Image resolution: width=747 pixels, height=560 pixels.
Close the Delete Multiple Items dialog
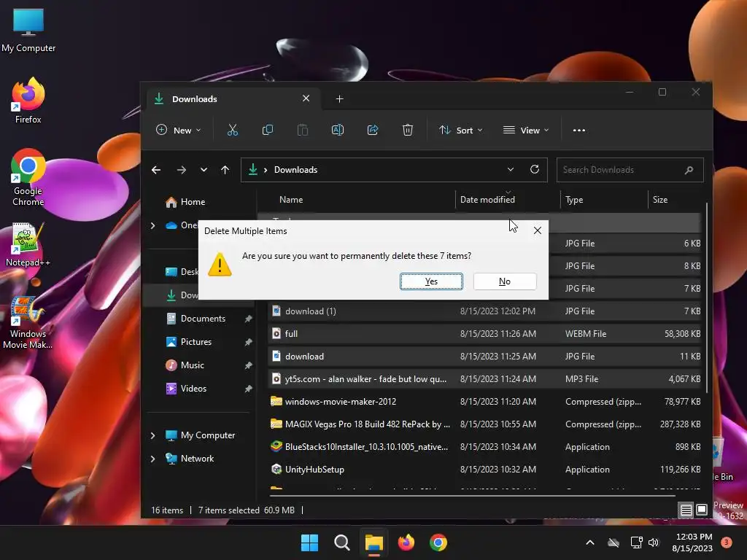(538, 230)
